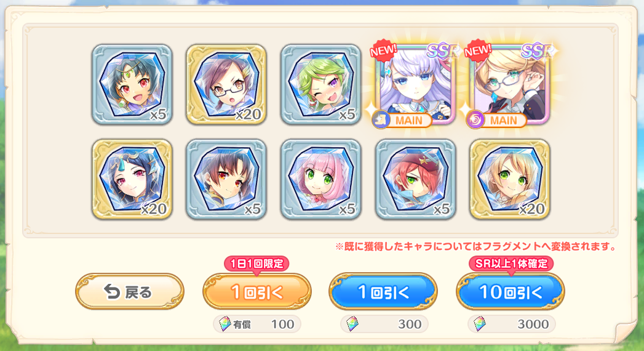The image size is (644, 351).
Task: Use the orange daily-limited 1回引く button
Action: tap(257, 292)
